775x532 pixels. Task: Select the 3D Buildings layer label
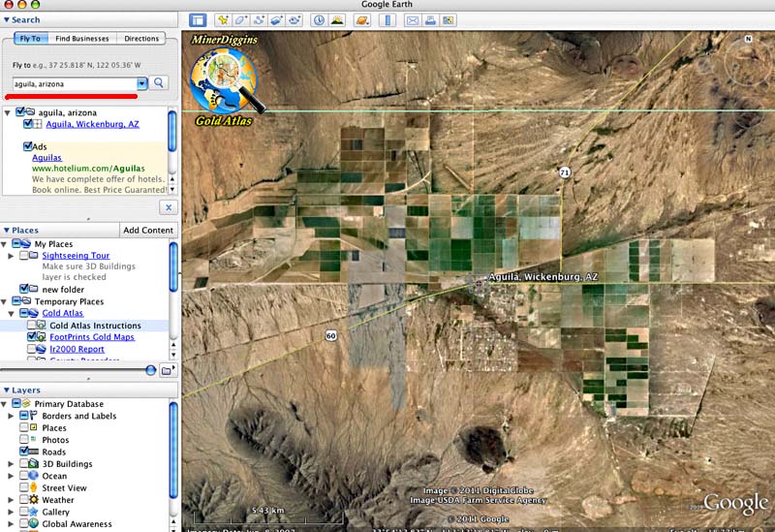click(x=67, y=464)
